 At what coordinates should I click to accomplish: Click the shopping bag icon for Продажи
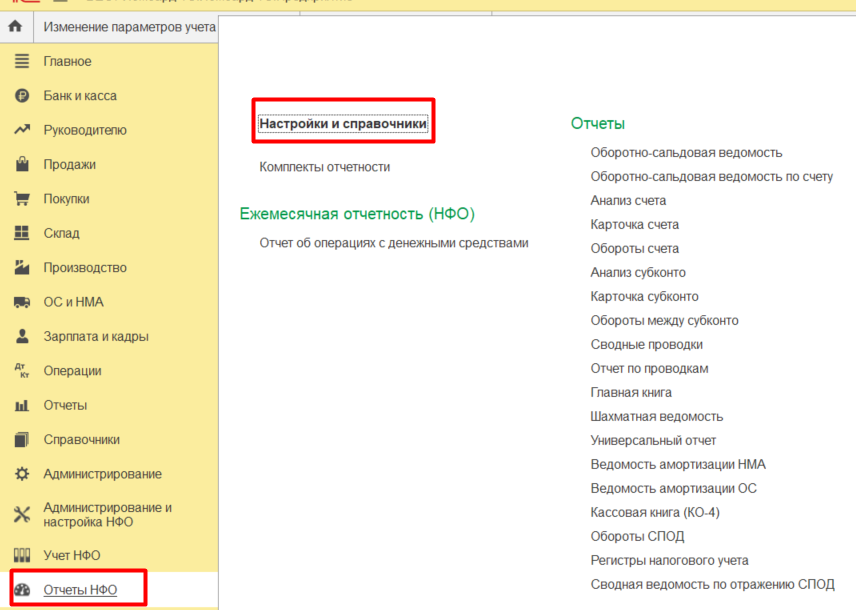22,165
